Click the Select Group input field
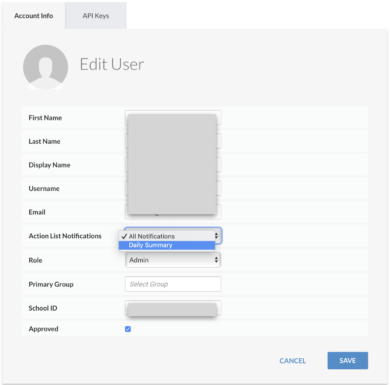This screenshot has height=385, width=390. tap(173, 284)
